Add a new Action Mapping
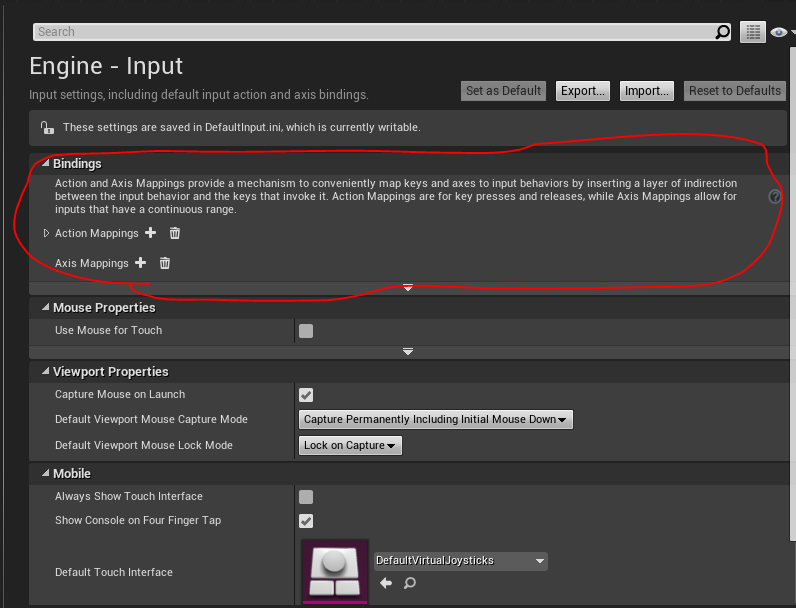Screen dimensions: 796x608 coord(150,233)
